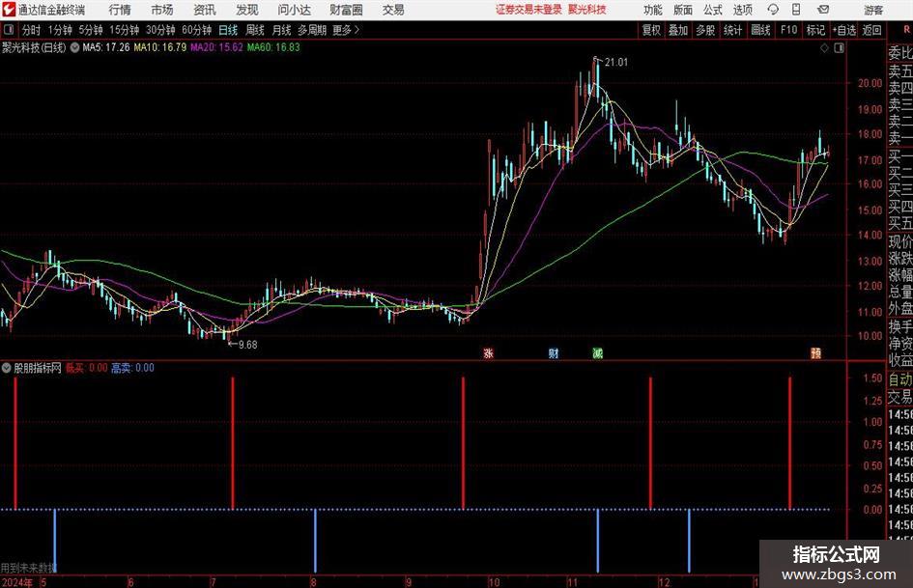Switch to 30分钟 period
Viewport: 913px width, 588px height.
click(160, 30)
